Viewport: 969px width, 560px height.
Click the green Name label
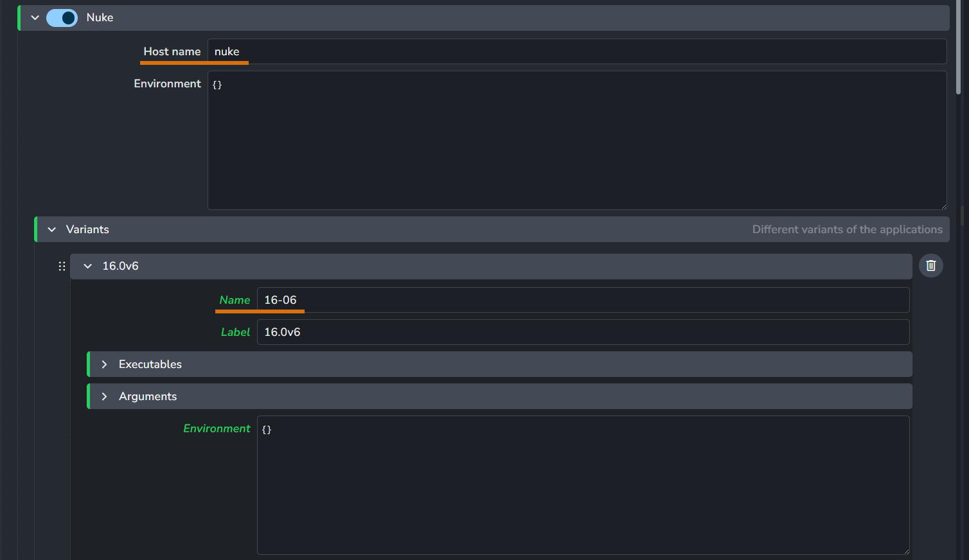click(x=235, y=301)
